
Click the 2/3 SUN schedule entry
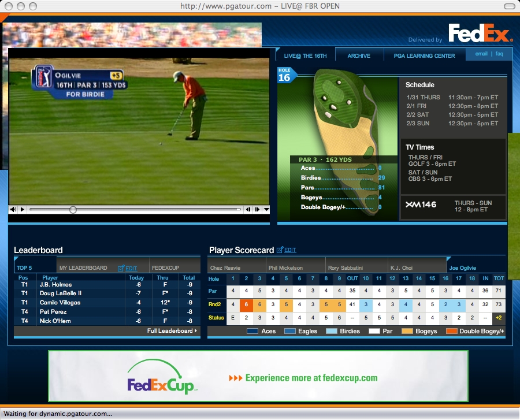[x=452, y=123]
